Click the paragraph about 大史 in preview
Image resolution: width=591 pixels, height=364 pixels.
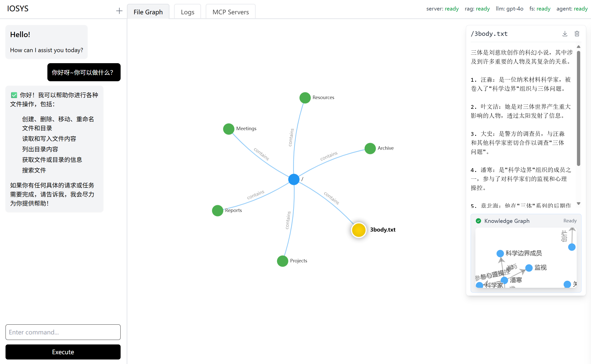(518, 143)
